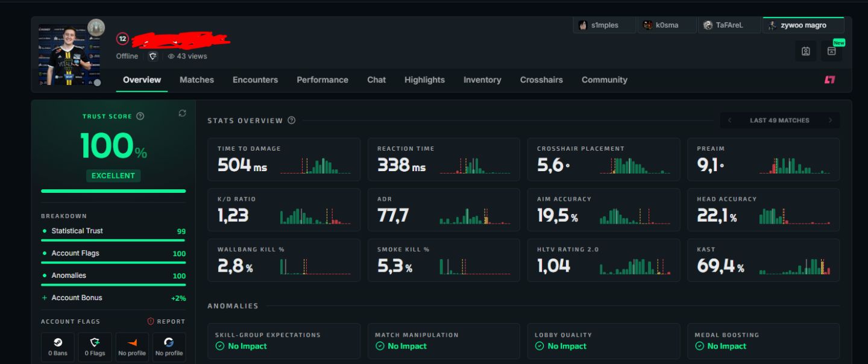The height and width of the screenshot is (364, 868).
Task: Open the Trust Score help question mark
Action: [x=140, y=116]
